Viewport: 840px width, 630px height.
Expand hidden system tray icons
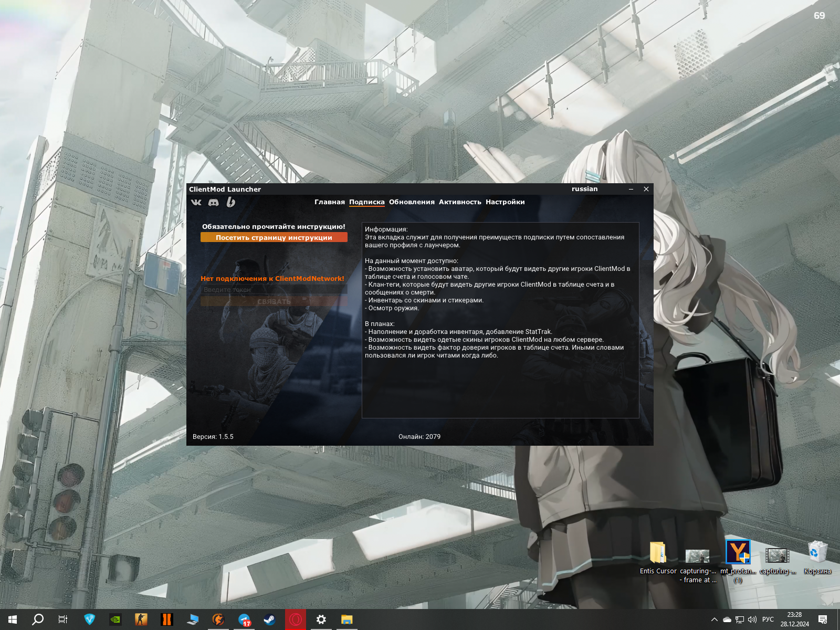(x=714, y=619)
